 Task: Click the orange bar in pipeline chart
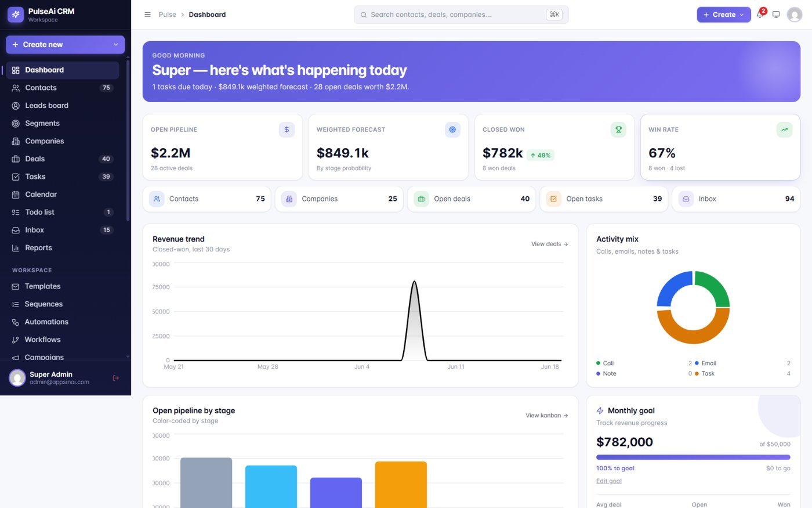pos(401,485)
